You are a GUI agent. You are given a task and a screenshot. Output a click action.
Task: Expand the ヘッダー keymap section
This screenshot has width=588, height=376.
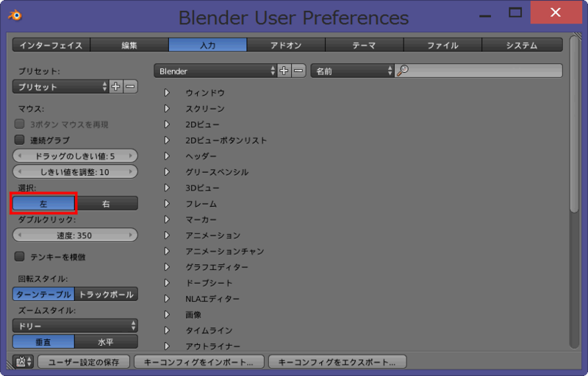167,156
